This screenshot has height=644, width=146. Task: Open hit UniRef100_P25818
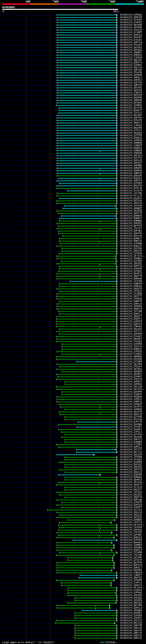131,15
